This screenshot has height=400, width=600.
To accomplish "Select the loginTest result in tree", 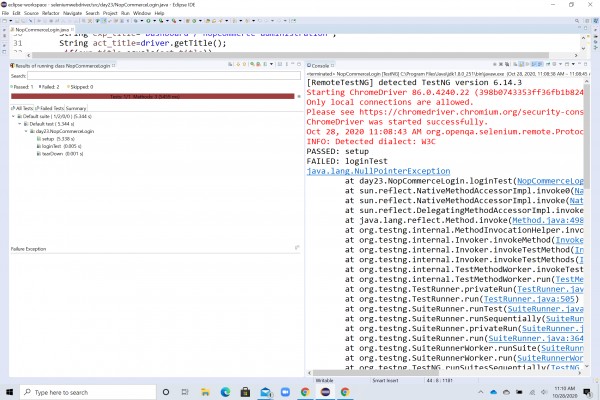I will point(59,146).
